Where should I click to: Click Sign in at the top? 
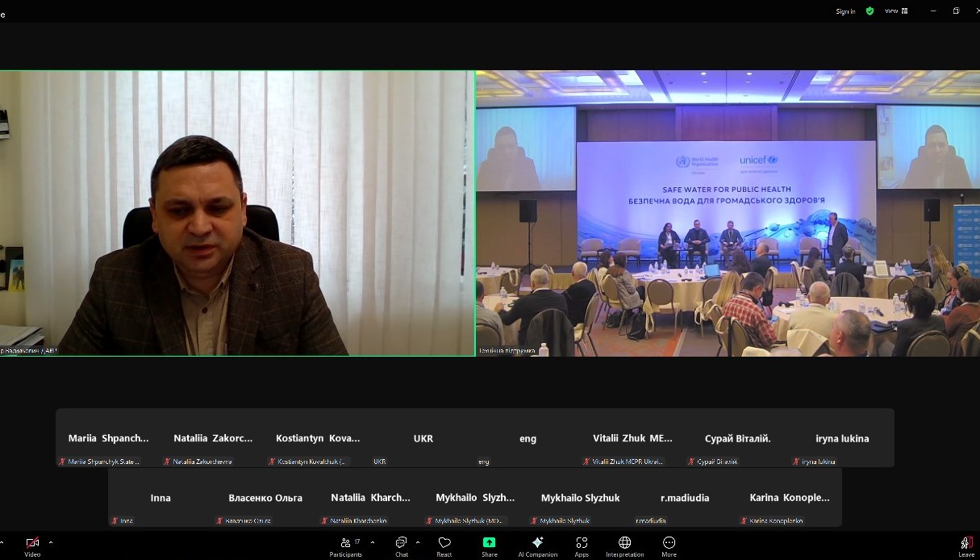(x=845, y=11)
